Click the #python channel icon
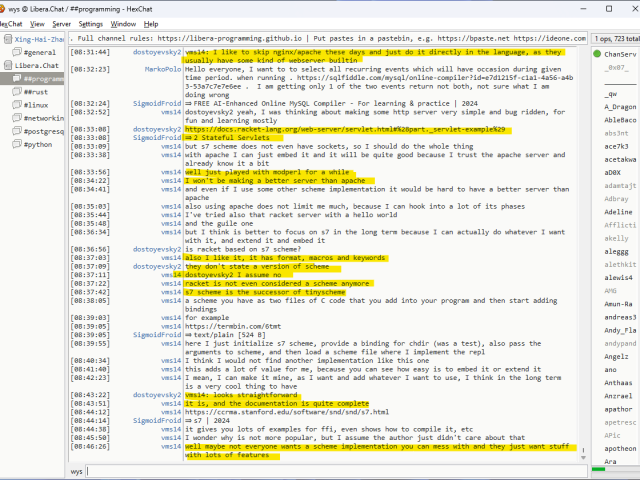 pyautogui.click(x=17, y=143)
